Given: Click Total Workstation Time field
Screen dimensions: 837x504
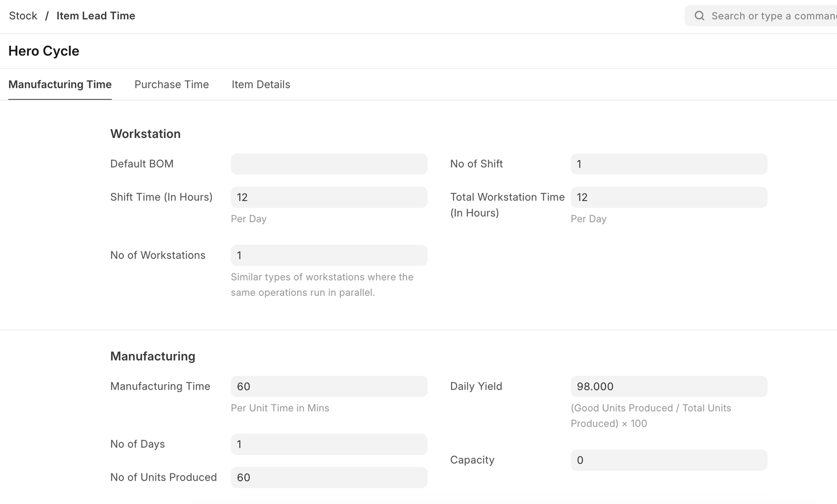Looking at the screenshot, I should [x=669, y=197].
